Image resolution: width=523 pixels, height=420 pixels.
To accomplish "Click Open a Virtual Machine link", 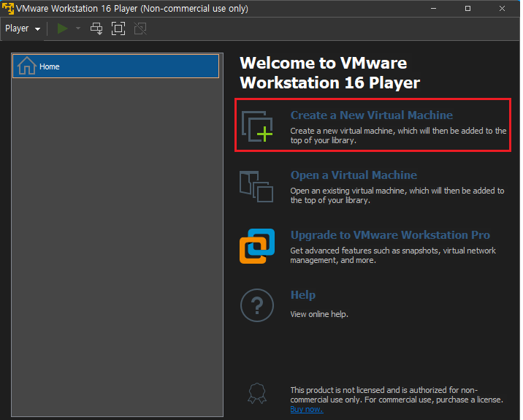I will click(x=354, y=175).
